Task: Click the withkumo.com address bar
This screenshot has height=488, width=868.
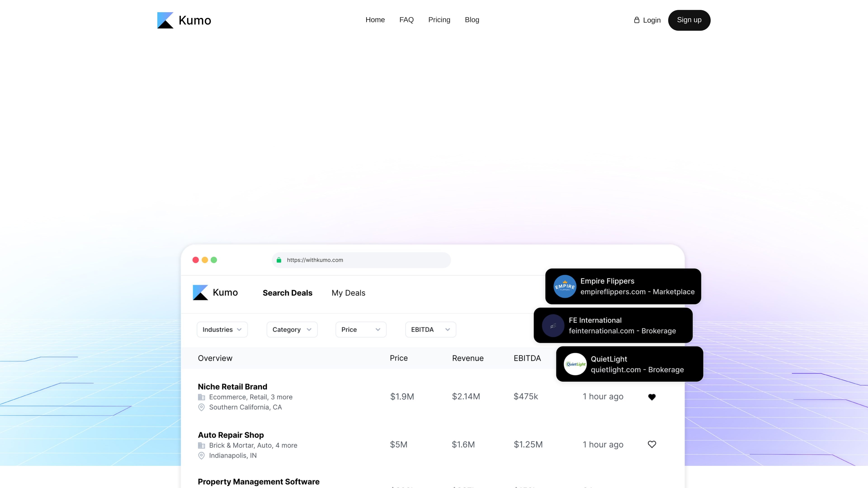Action: 361,260
